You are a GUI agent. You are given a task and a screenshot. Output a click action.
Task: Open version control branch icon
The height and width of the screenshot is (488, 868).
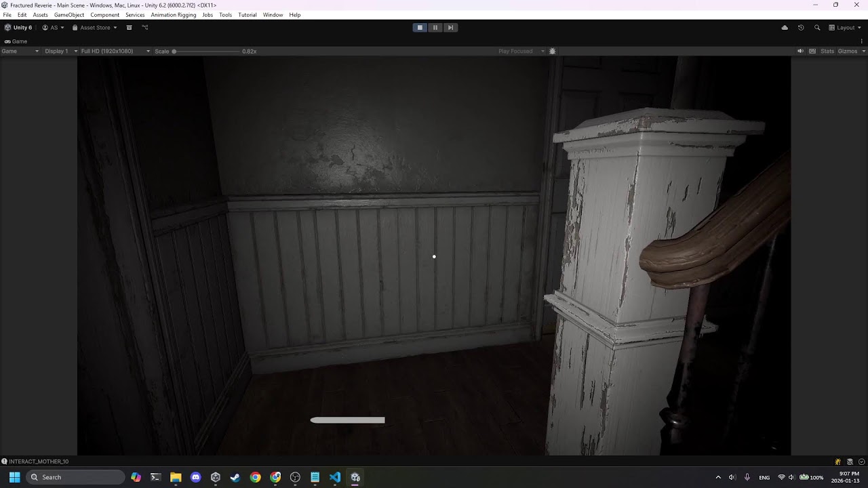pyautogui.click(x=144, y=28)
